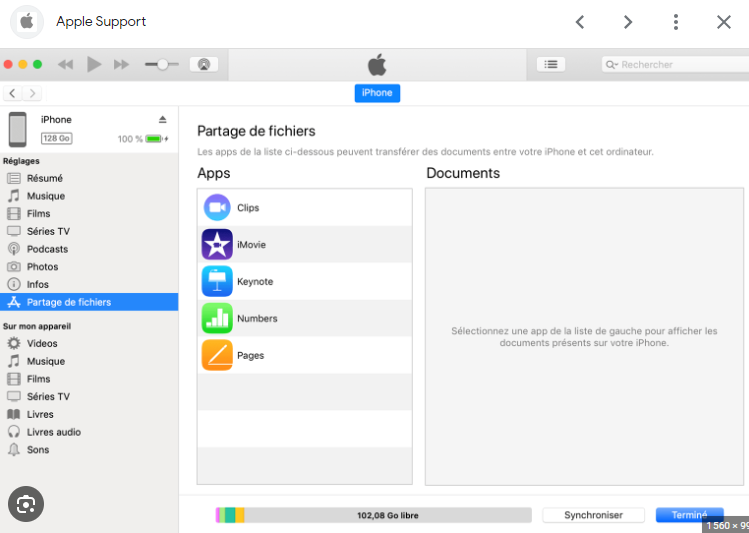The image size is (749, 533).
Task: Open Podcasts in the sidebar
Action: tap(89, 249)
